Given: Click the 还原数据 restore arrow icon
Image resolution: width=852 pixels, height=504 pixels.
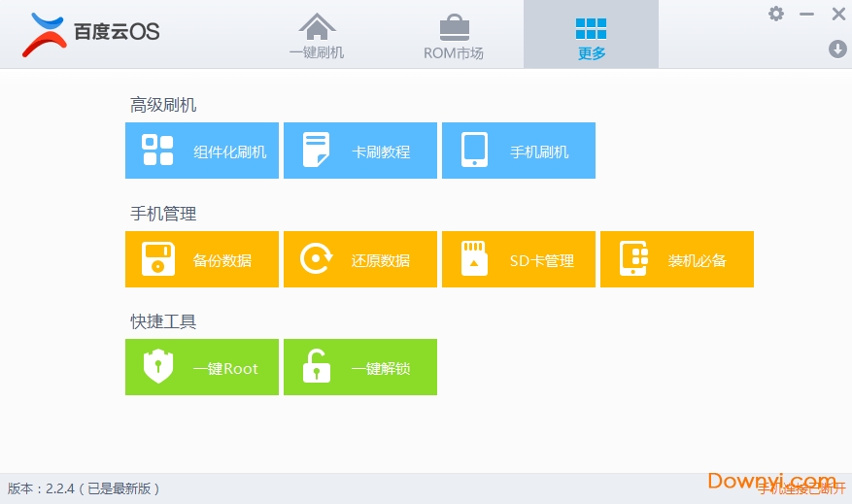Looking at the screenshot, I should (316, 259).
